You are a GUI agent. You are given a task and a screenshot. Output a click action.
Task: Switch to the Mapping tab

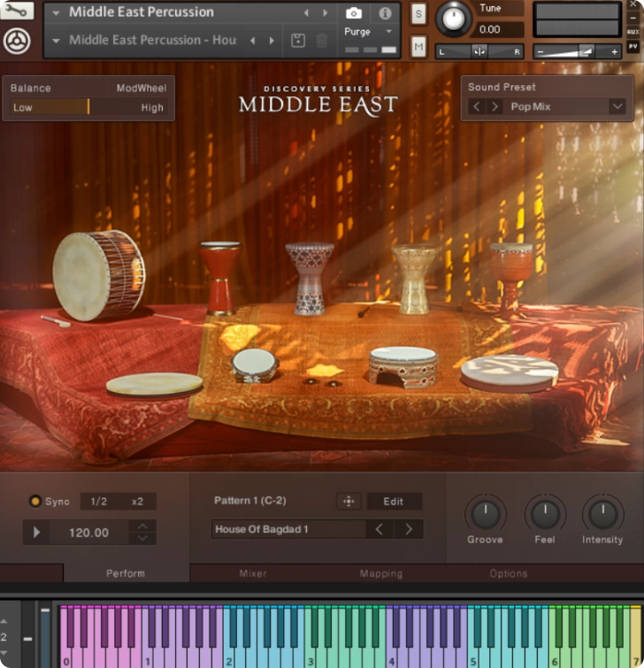380,573
